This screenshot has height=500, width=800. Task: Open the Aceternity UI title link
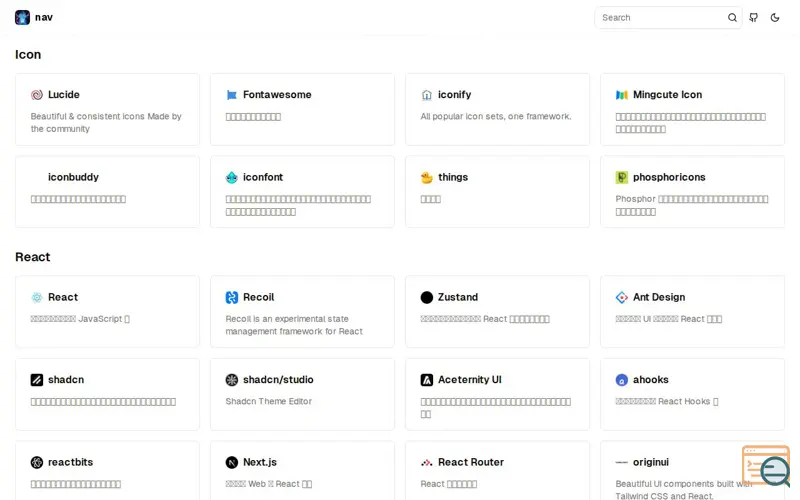(469, 380)
